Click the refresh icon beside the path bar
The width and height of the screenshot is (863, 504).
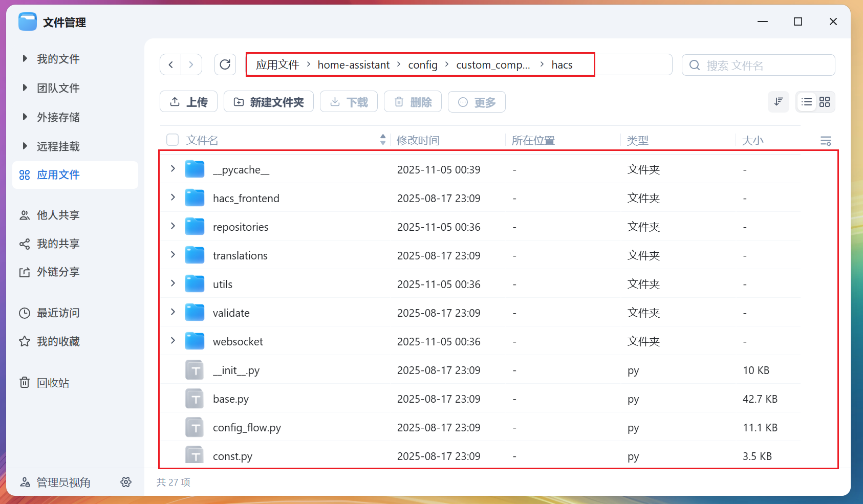tap(225, 64)
